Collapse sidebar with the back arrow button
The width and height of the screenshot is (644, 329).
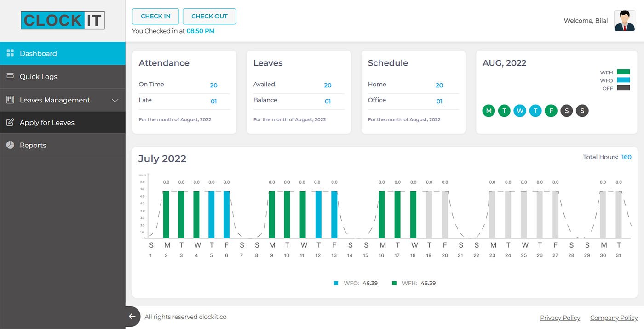(x=132, y=317)
